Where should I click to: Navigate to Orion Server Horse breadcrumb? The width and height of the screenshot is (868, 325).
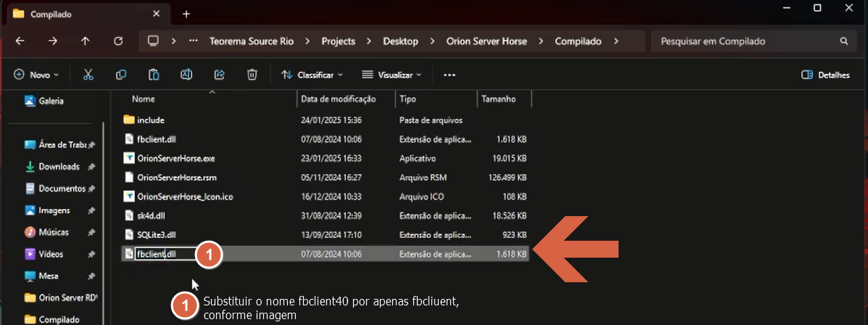coord(487,41)
